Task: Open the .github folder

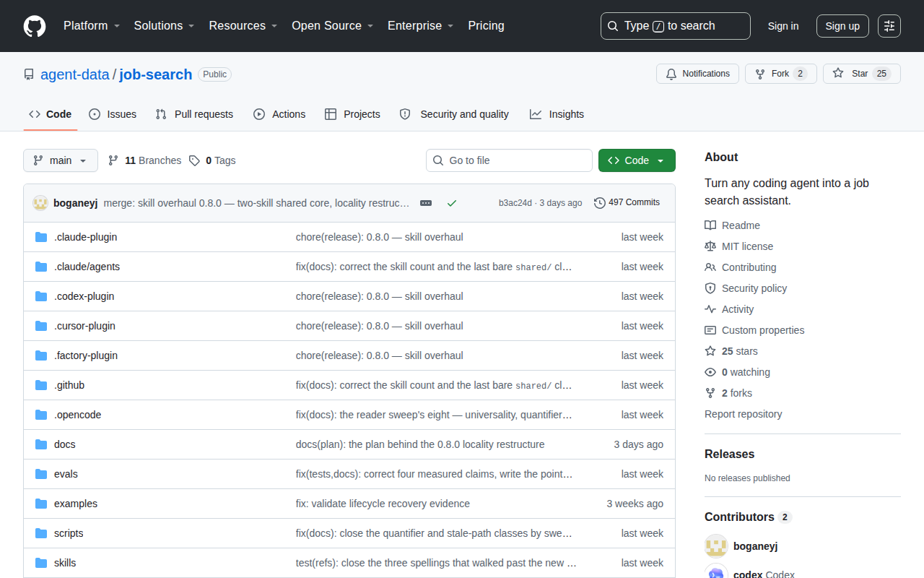Action: (69, 385)
